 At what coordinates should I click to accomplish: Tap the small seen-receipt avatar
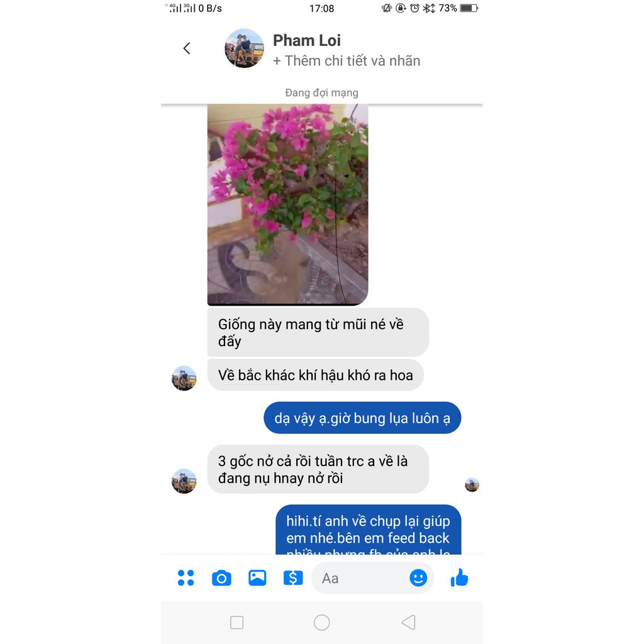point(472,485)
